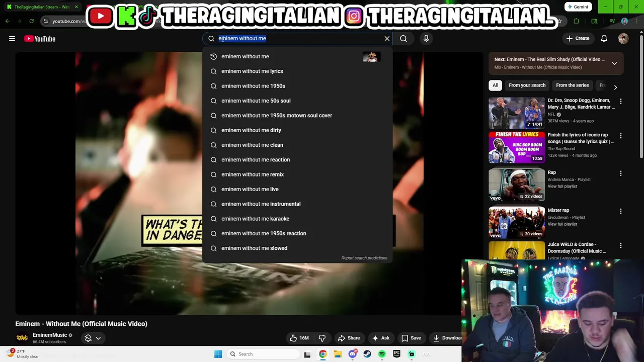644x362 pixels.
Task: Open Steam from the taskbar
Action: coord(367,354)
